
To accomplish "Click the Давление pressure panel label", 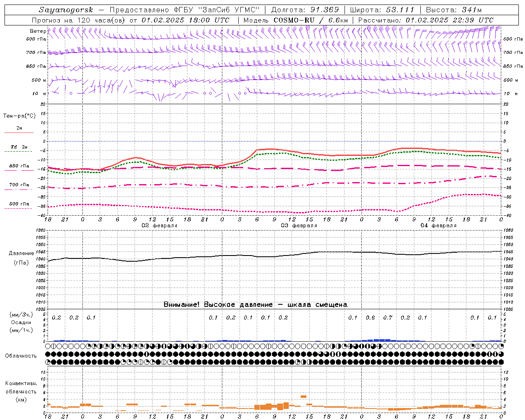I will [21, 253].
